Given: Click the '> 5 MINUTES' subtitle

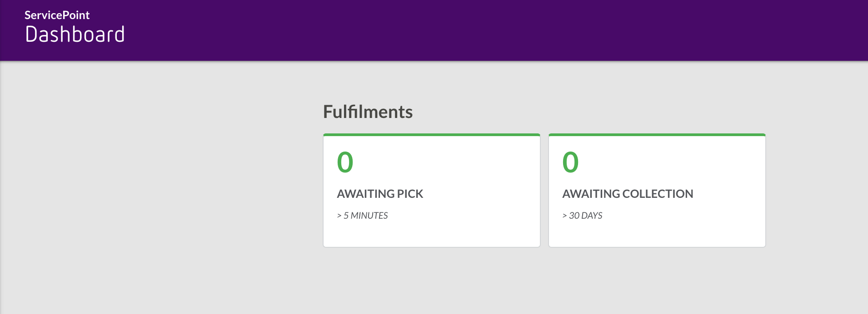Looking at the screenshot, I should 362,216.
